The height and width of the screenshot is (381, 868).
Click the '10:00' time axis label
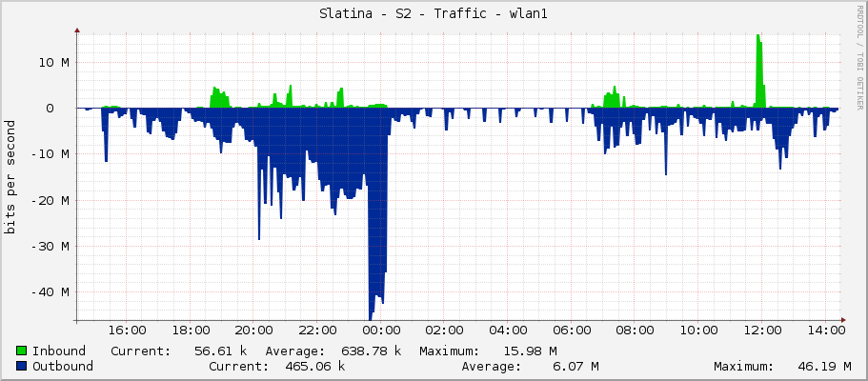point(699,331)
